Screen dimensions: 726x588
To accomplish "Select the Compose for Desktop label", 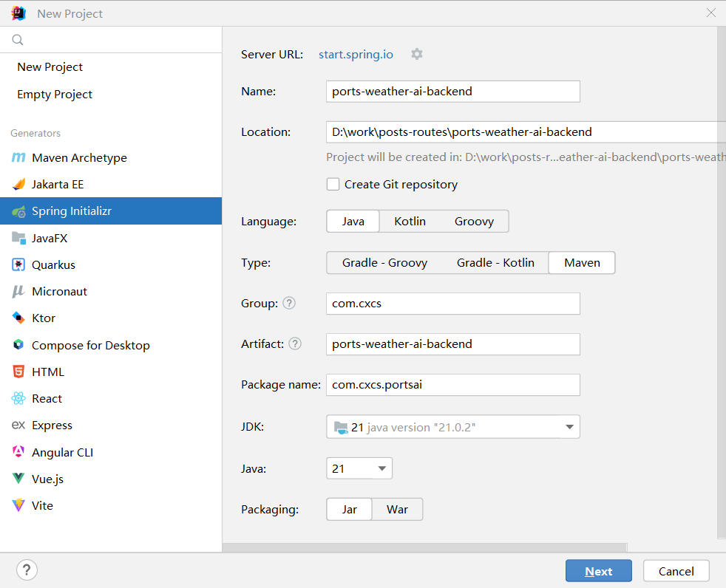I will [91, 345].
